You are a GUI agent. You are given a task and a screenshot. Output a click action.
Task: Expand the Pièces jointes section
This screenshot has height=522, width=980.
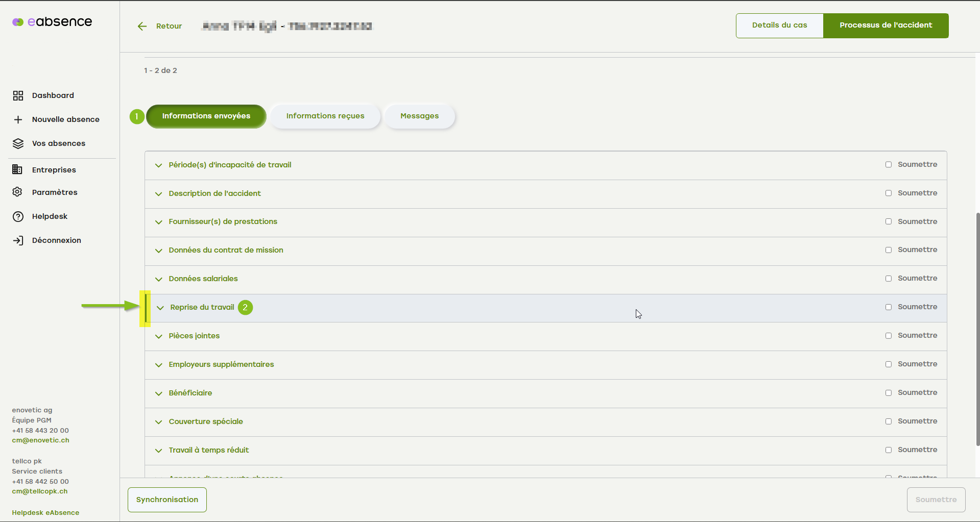[159, 336]
